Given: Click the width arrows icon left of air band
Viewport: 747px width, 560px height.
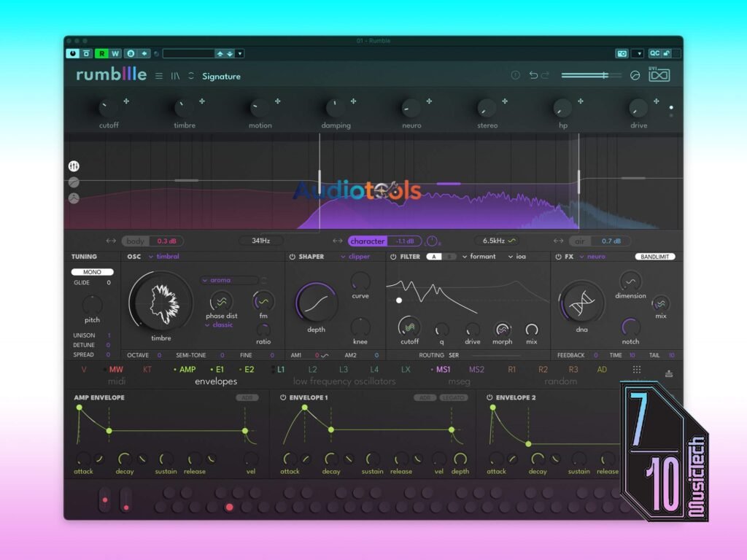Looking at the screenshot, I should pyautogui.click(x=559, y=241).
